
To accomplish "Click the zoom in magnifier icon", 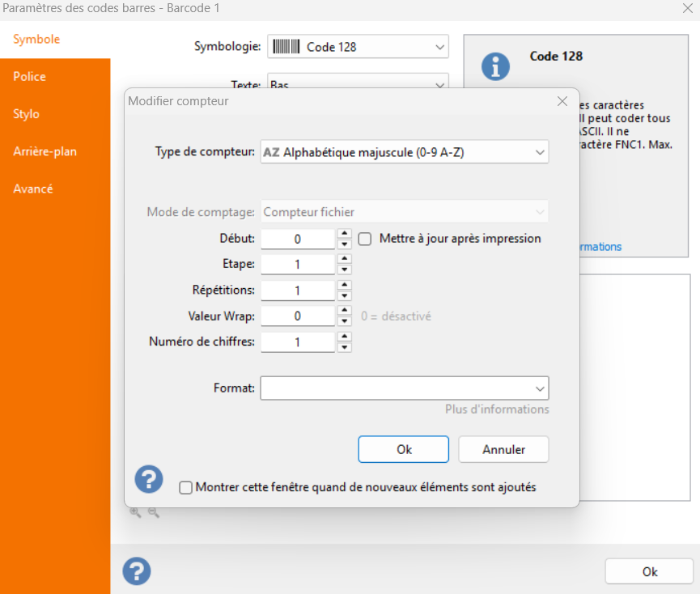I will (135, 512).
